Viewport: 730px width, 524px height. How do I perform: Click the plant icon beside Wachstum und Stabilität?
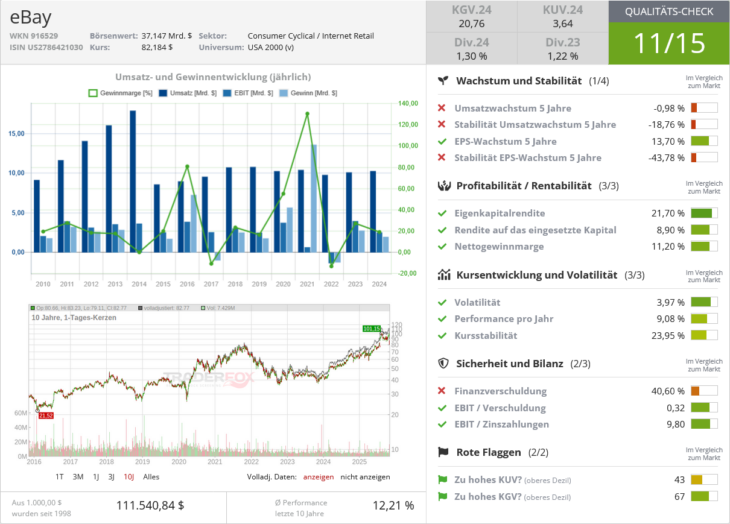[x=443, y=80]
